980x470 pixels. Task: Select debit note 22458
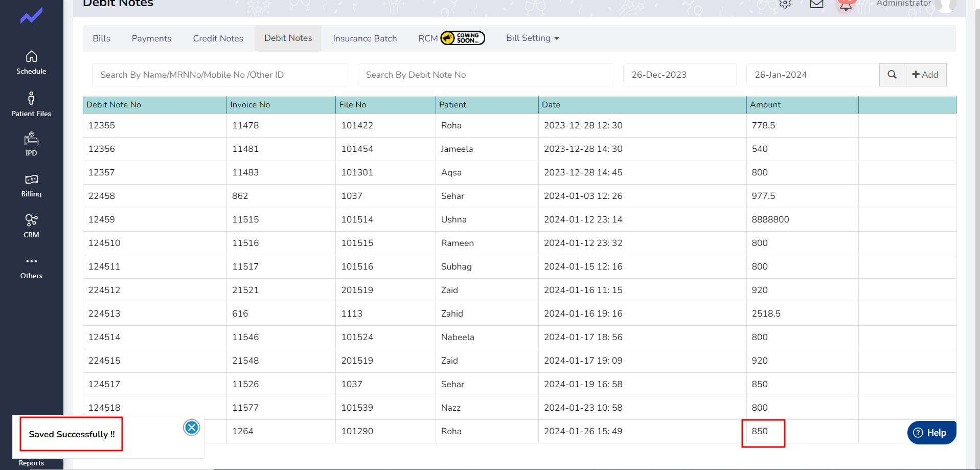tap(102, 196)
